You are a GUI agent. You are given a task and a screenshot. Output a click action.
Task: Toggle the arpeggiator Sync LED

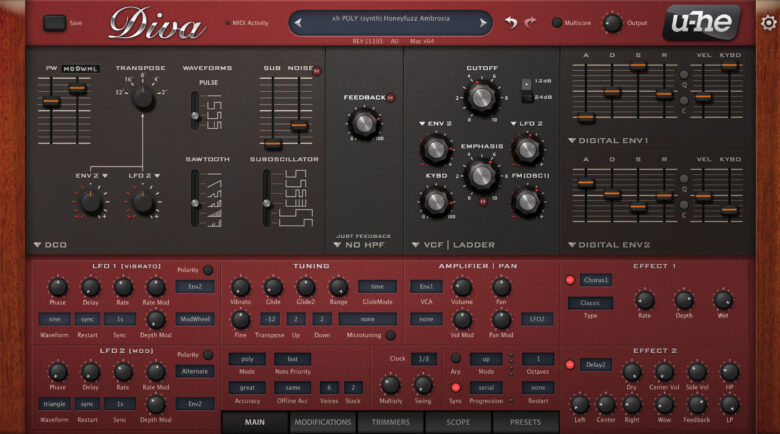click(x=455, y=388)
